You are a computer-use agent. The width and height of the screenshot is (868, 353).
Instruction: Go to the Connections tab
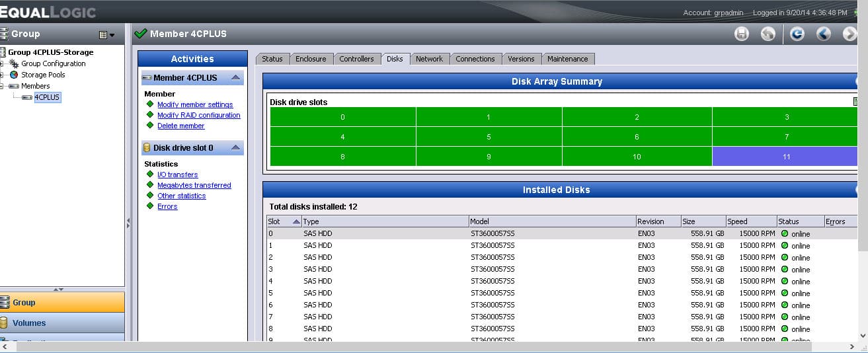[x=475, y=59]
